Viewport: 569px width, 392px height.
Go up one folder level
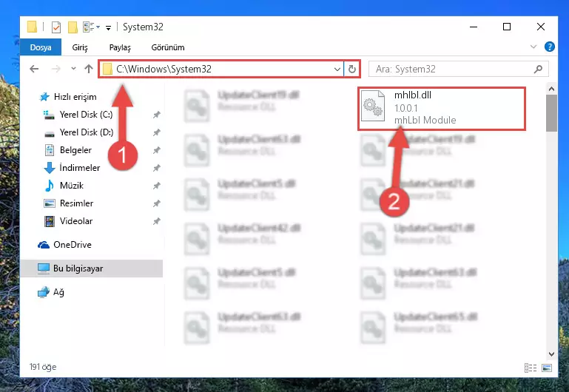89,69
